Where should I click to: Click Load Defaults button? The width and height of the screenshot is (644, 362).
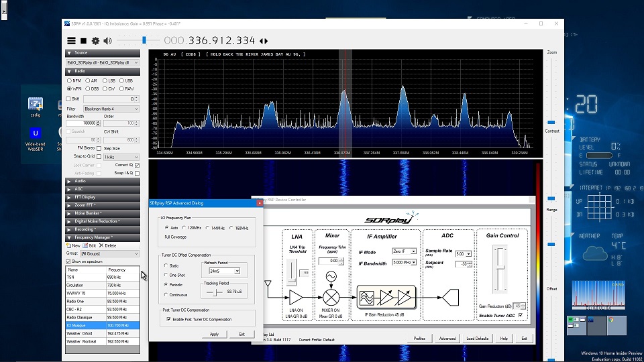pos(477,338)
